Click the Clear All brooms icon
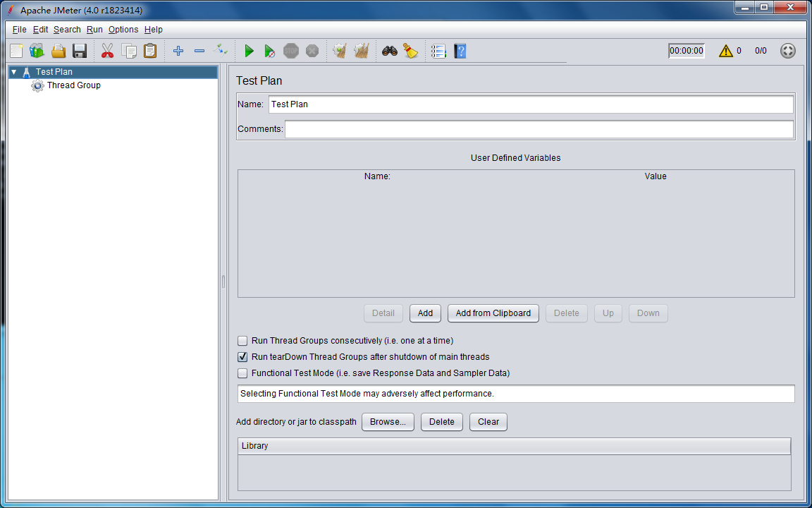 click(x=362, y=51)
